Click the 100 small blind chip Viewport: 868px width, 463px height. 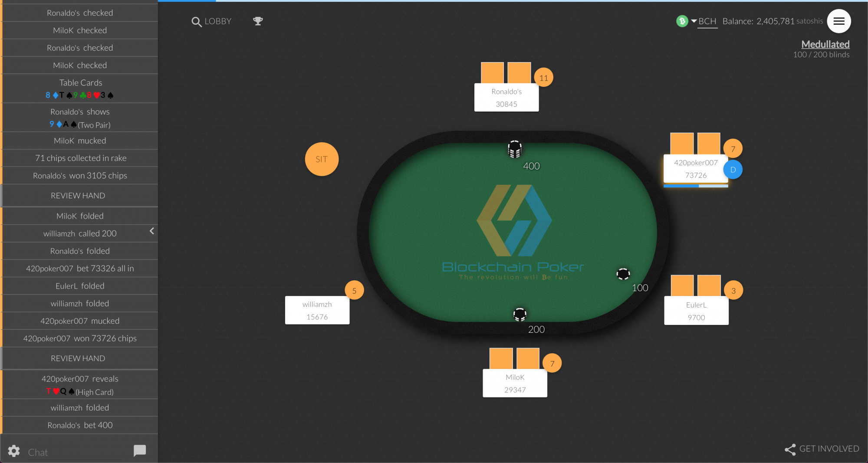623,274
